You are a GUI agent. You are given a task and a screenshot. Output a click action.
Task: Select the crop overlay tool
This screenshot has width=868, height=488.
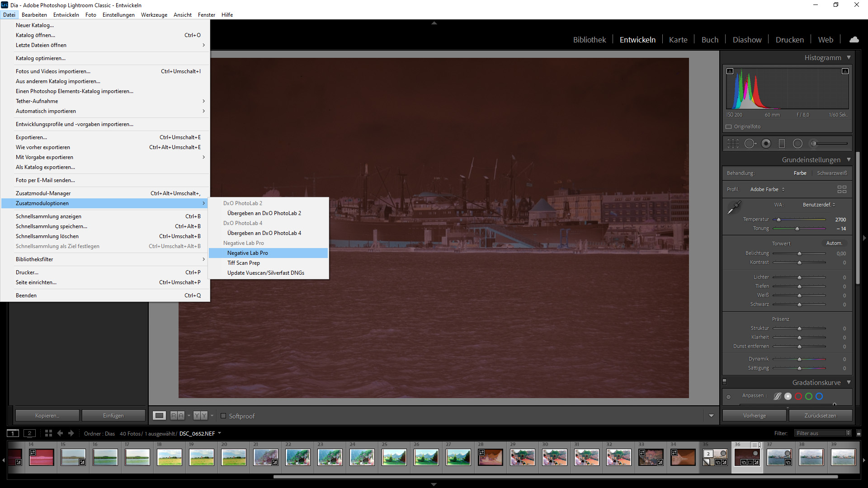(x=733, y=144)
